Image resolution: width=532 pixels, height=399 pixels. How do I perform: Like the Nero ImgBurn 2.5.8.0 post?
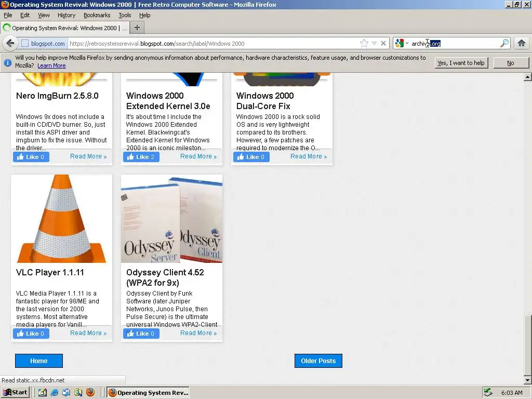(31, 157)
